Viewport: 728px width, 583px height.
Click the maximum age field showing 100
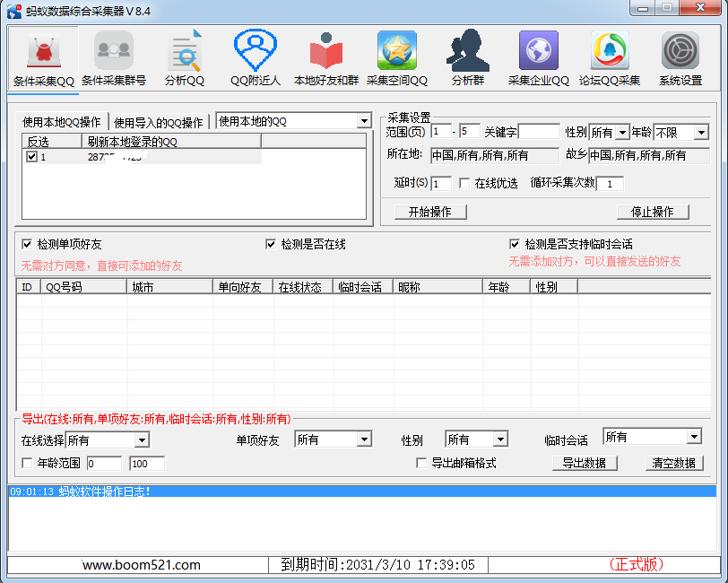(x=147, y=463)
